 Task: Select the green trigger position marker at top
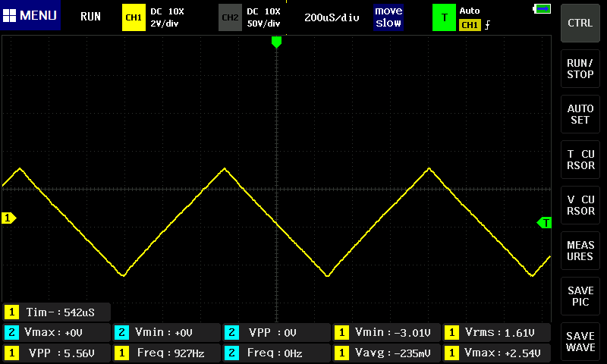(x=276, y=42)
